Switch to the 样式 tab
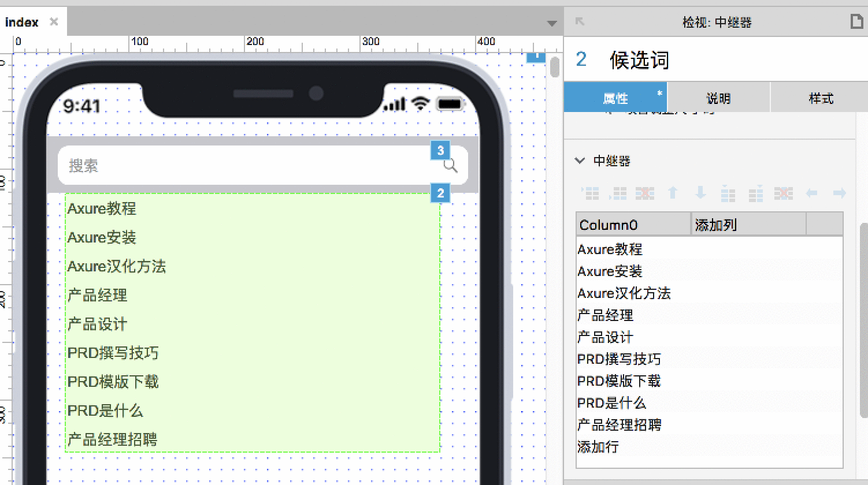The width and height of the screenshot is (868, 485). point(821,98)
